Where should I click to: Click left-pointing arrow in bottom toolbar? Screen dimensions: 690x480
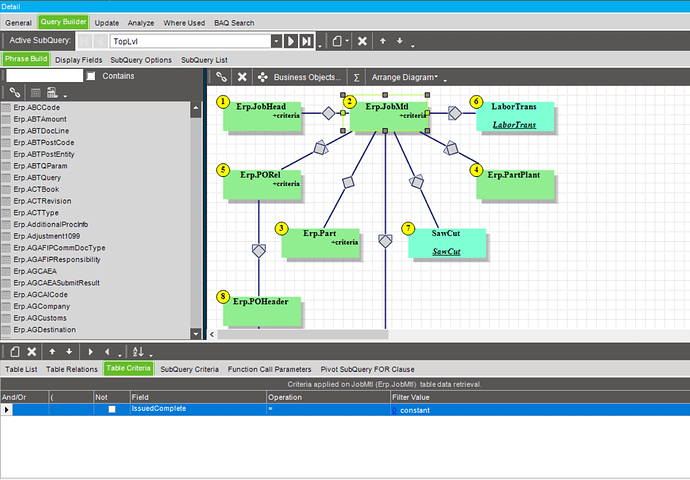107,352
